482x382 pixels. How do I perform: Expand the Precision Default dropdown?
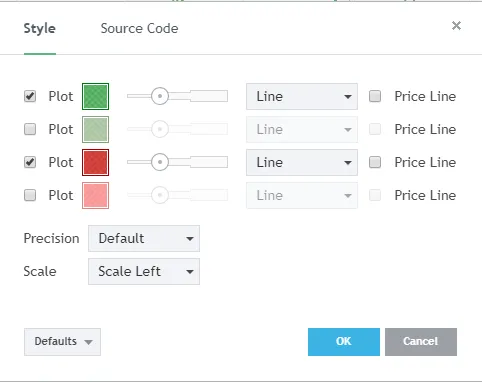144,238
